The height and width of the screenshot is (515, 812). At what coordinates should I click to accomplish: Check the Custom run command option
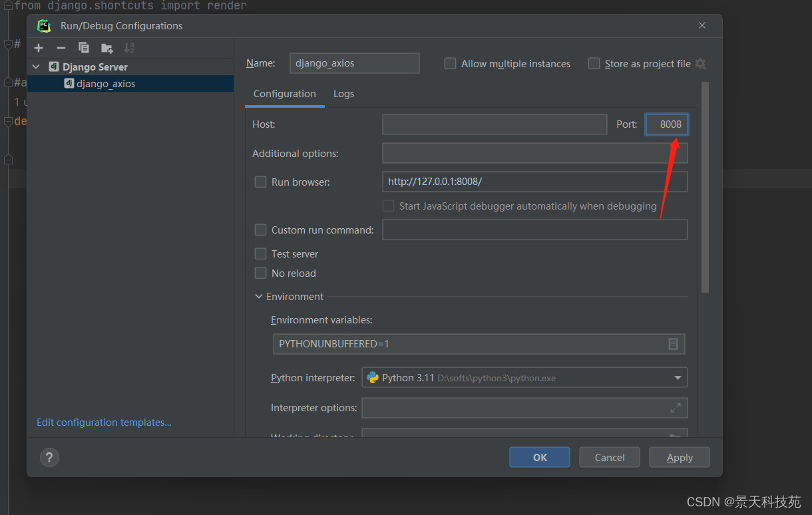[x=260, y=230]
